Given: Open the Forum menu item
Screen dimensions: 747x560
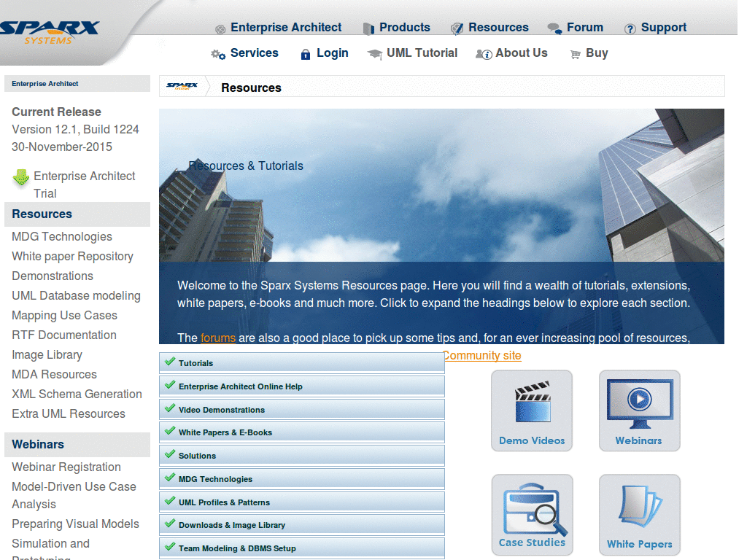Looking at the screenshot, I should tap(585, 28).
